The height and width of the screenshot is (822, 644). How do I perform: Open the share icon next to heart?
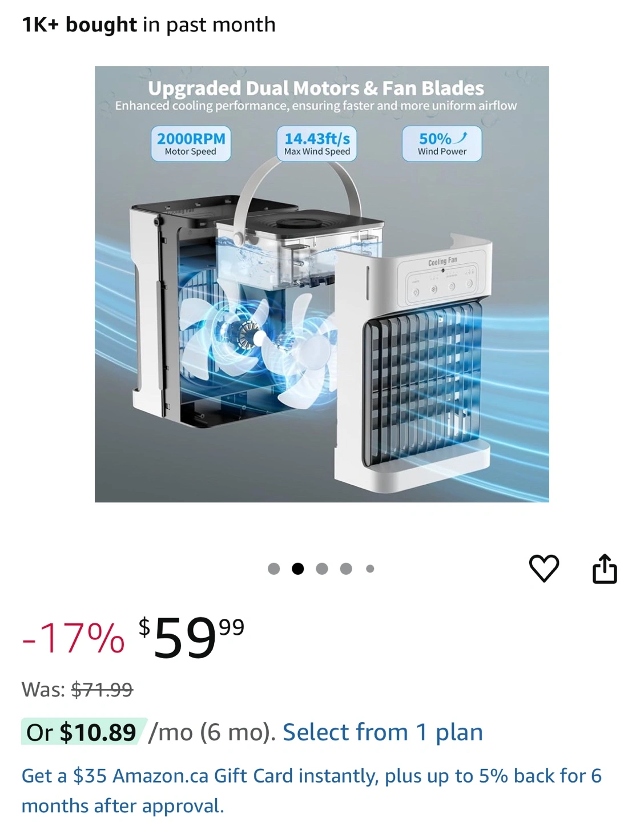click(605, 569)
